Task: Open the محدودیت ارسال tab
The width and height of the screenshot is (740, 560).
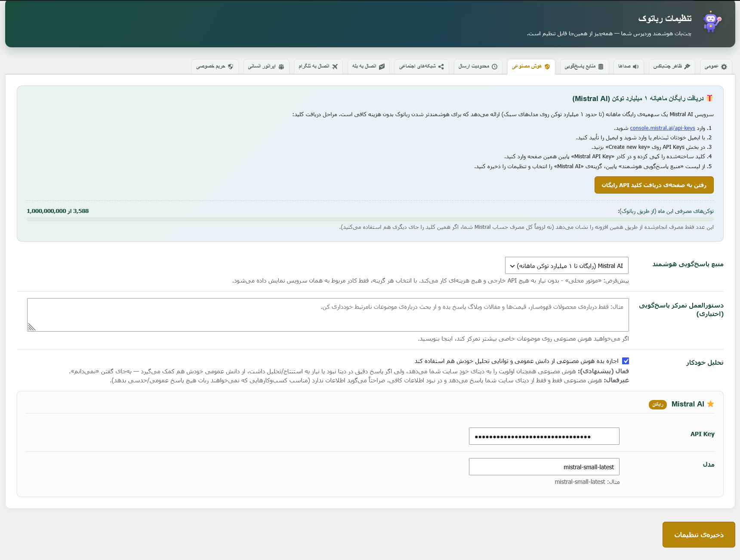Action: click(x=478, y=67)
